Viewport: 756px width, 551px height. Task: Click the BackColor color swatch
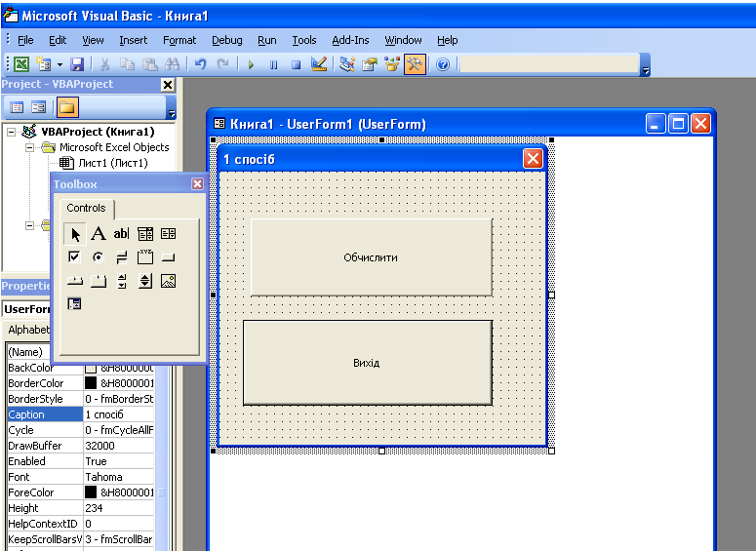coord(91,369)
